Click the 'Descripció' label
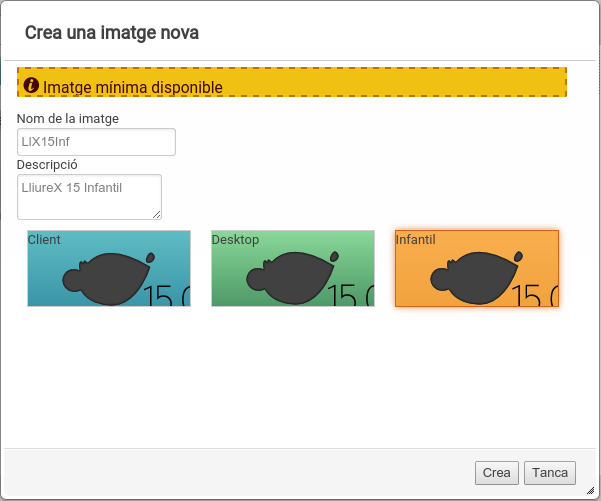Screen dimensions: 601x501 click(47, 165)
